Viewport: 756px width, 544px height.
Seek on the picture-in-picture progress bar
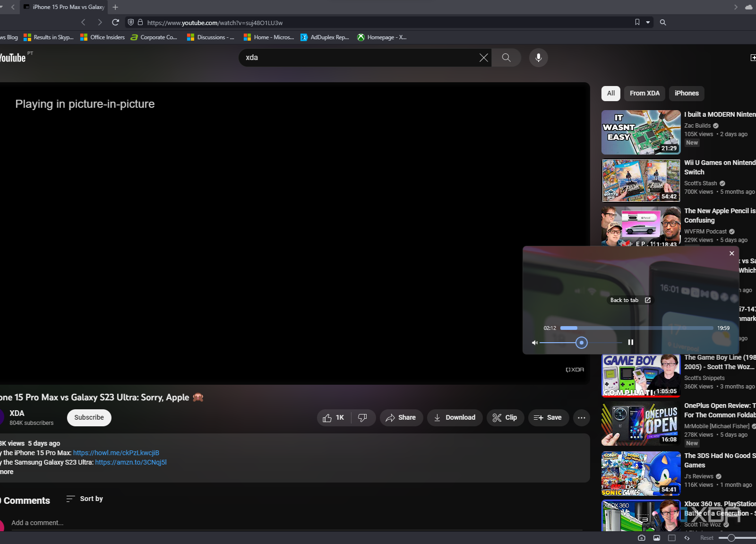[x=636, y=328]
